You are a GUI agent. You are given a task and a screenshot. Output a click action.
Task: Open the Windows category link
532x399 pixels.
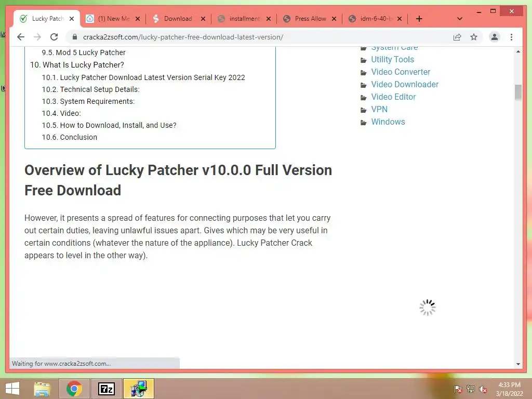pos(388,122)
